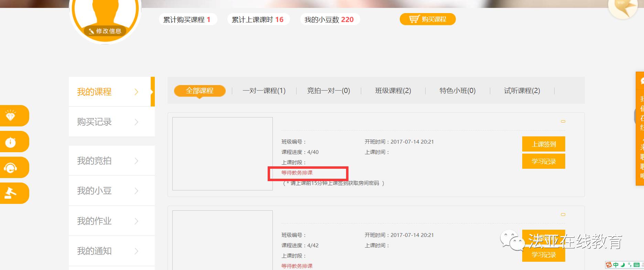This screenshot has height=270, width=644.
Task: Click the Sogou input method S logo
Action: [x=609, y=264]
